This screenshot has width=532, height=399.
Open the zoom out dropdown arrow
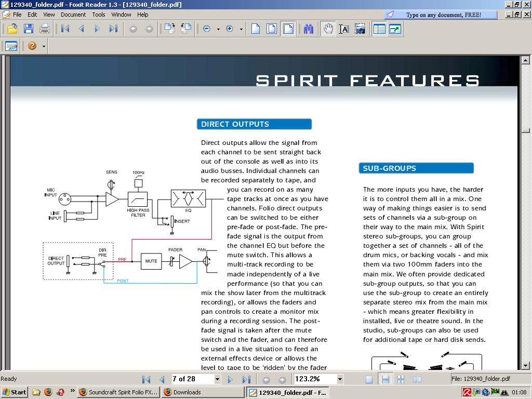tap(218, 29)
